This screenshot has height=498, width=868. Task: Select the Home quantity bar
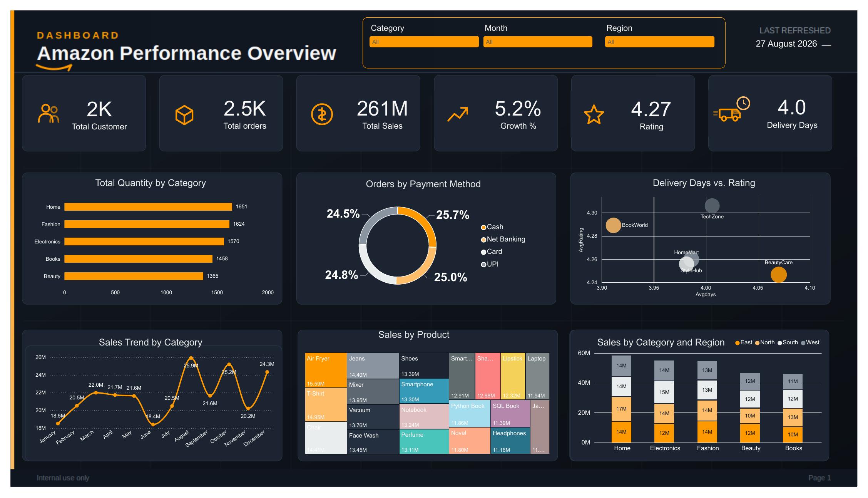[x=148, y=207]
